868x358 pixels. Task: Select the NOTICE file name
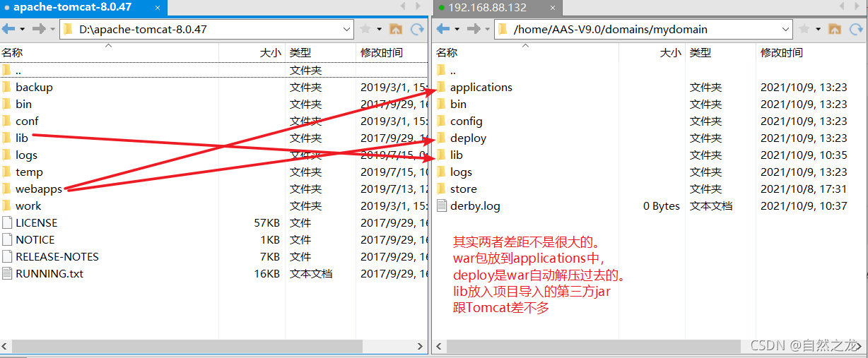pos(35,239)
